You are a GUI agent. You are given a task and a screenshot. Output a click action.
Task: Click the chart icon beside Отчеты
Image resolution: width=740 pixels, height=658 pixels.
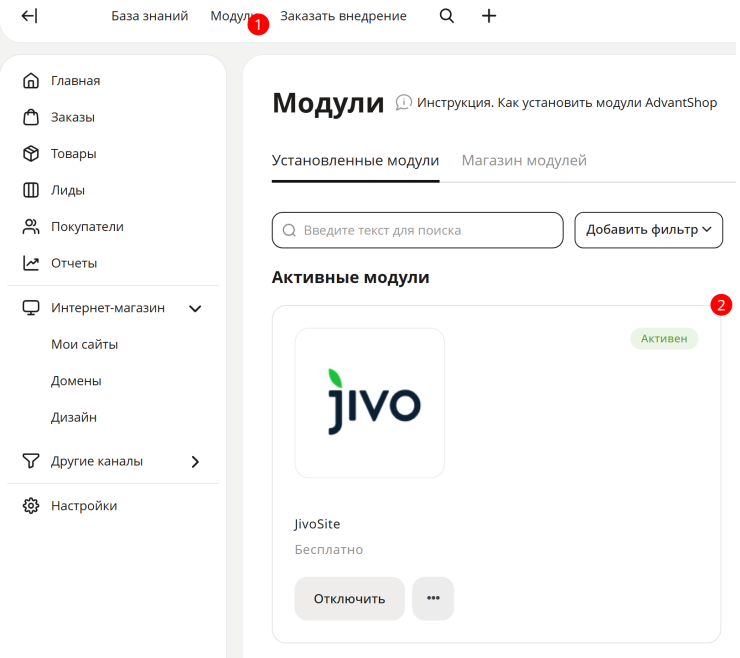[31, 263]
